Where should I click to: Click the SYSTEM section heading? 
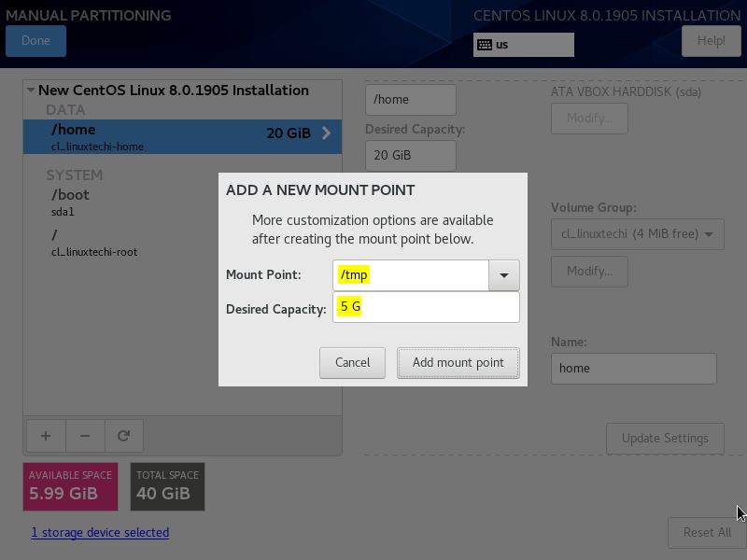[75, 175]
